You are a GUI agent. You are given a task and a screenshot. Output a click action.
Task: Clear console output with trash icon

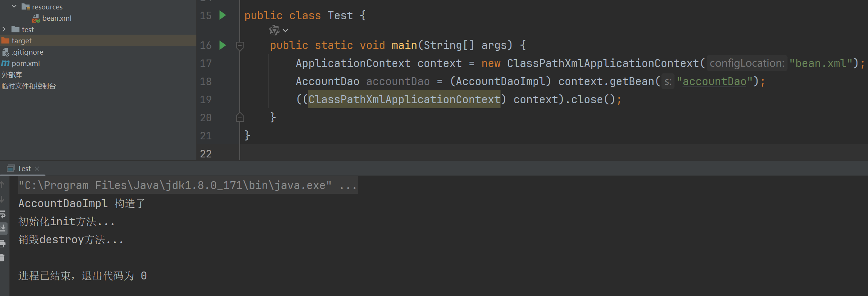click(x=3, y=258)
